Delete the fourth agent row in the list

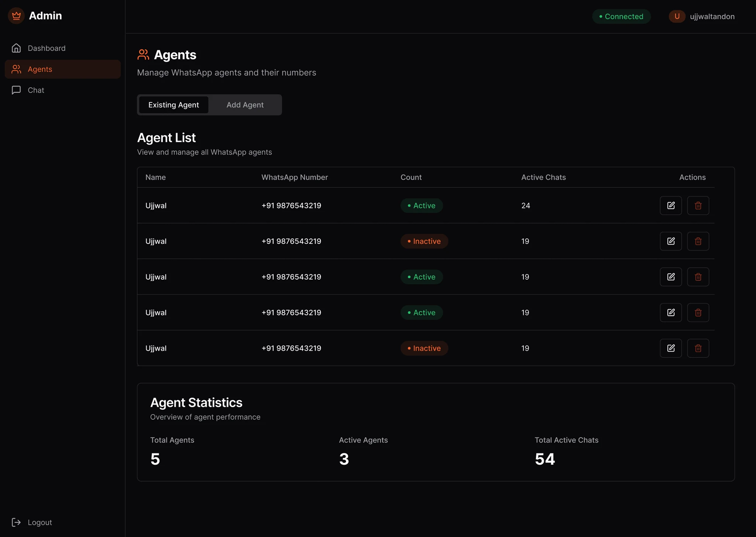698,312
